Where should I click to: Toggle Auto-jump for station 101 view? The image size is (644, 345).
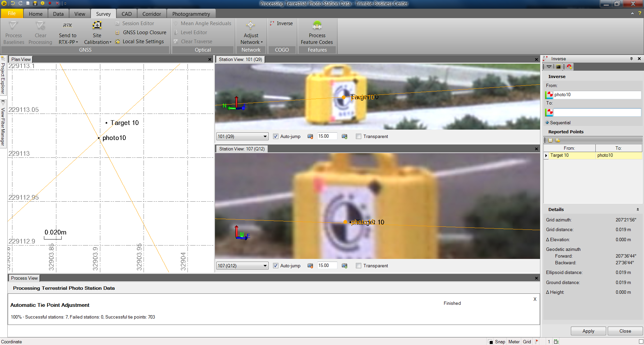[276, 136]
